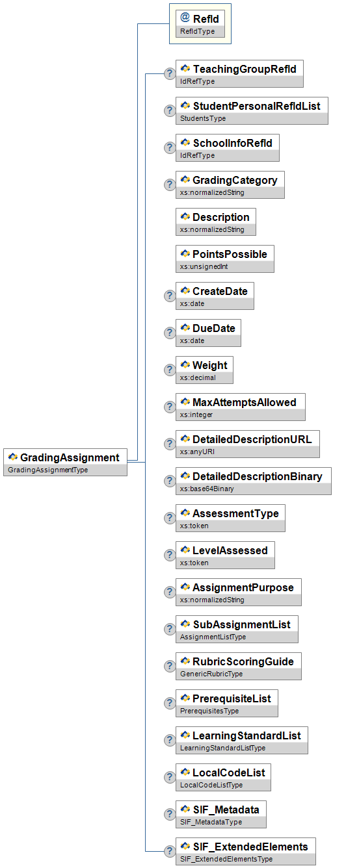The image size is (346, 868).
Task: Click the question mark icon beside Weight
Action: 169,370
